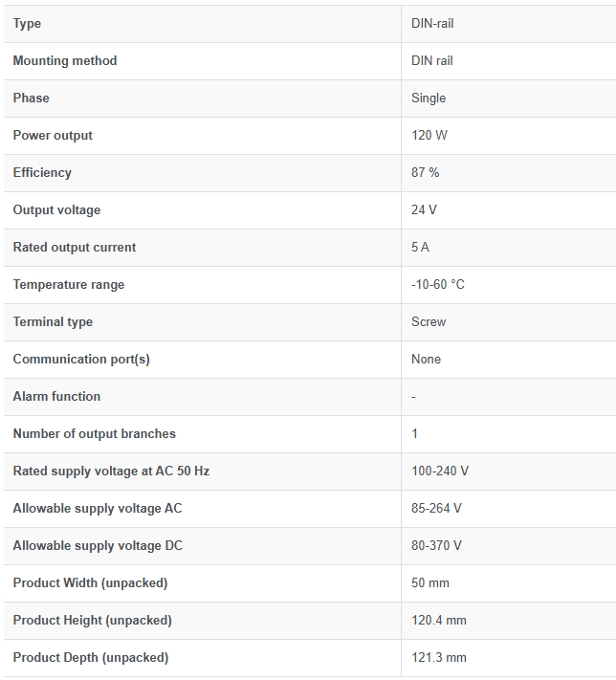616x680 pixels.
Task: Select the Single phase value
Action: point(429,98)
